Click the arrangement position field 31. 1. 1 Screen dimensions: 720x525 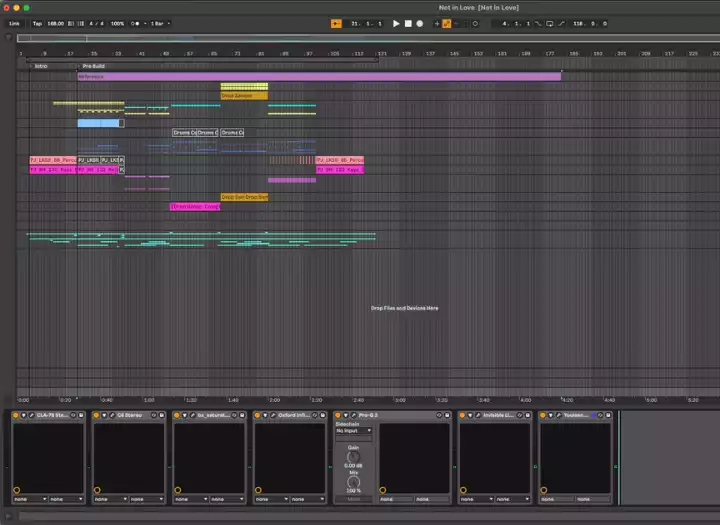[366, 23]
